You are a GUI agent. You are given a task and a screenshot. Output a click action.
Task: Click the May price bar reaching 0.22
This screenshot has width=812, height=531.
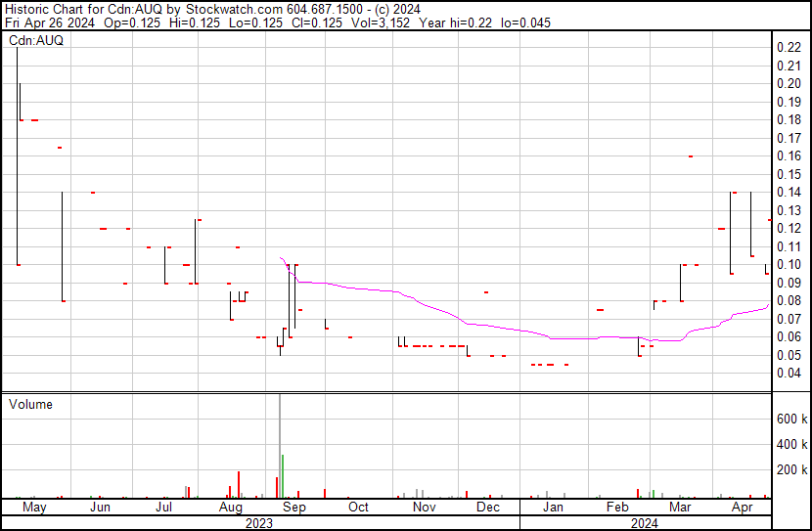click(17, 156)
